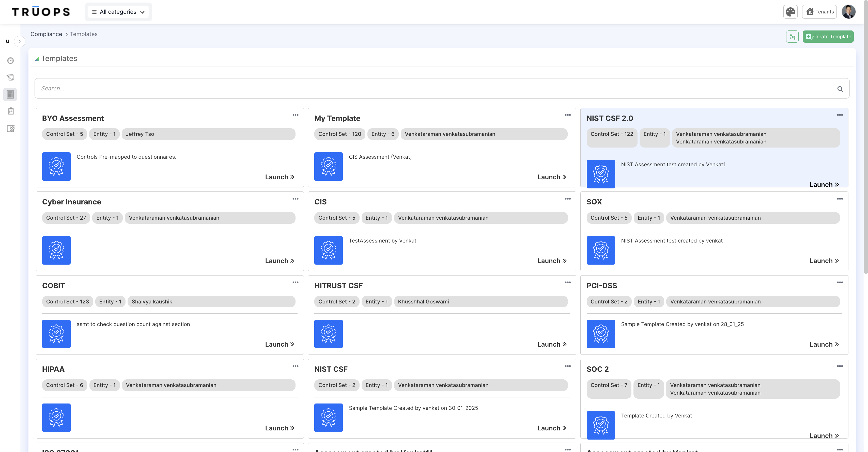Screen dimensions: 868x452
Task: Launch the NIST CSF 2.0 template
Action: pos(824,185)
